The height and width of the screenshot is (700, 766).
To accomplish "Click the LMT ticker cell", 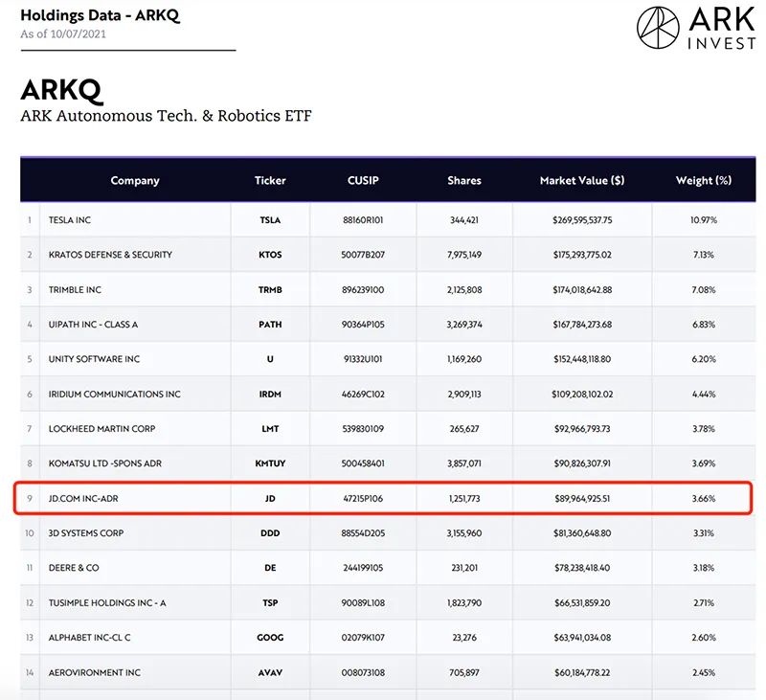I will (x=270, y=429).
